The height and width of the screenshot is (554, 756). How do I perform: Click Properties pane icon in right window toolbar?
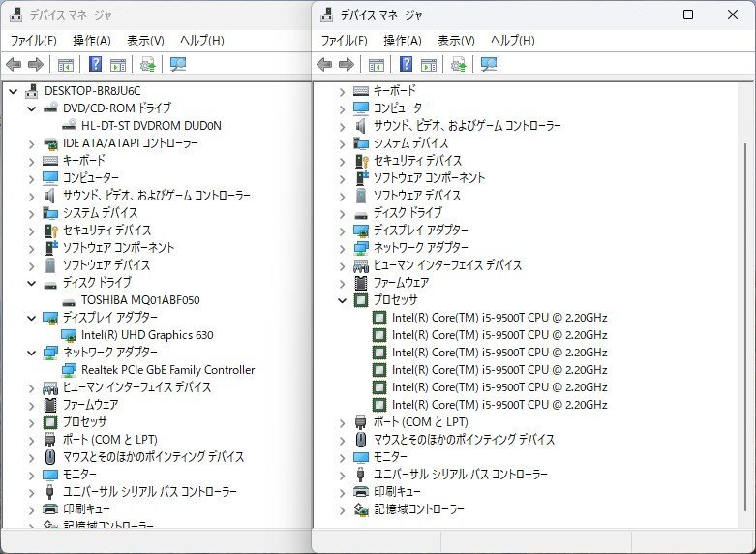click(x=429, y=64)
